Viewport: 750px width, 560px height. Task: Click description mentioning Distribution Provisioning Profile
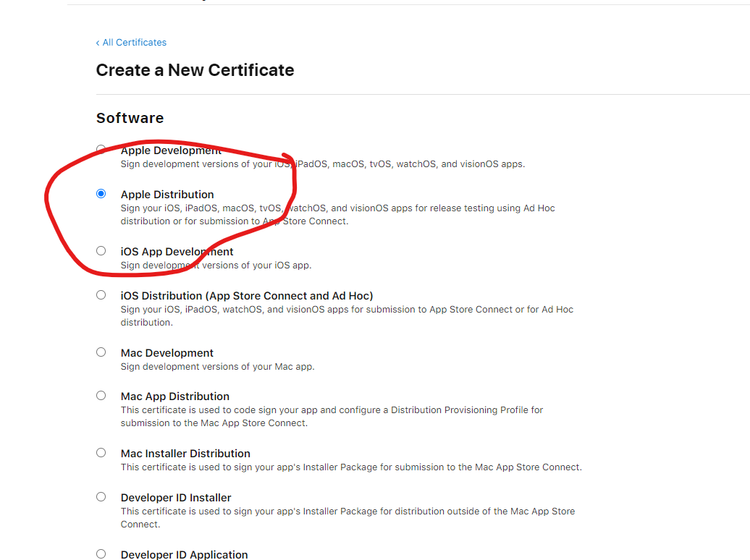pos(332,417)
